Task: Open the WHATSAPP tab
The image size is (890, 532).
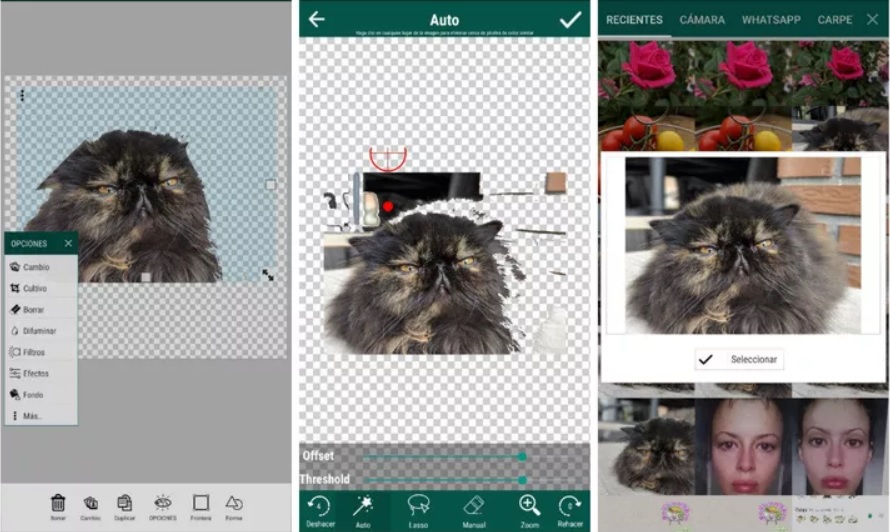Action: pyautogui.click(x=771, y=20)
